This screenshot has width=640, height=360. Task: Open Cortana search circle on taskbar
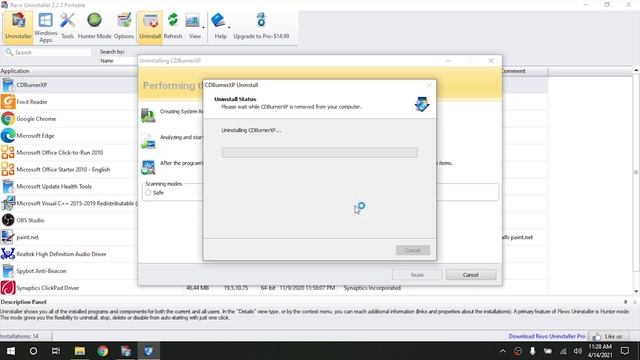pos(33,351)
